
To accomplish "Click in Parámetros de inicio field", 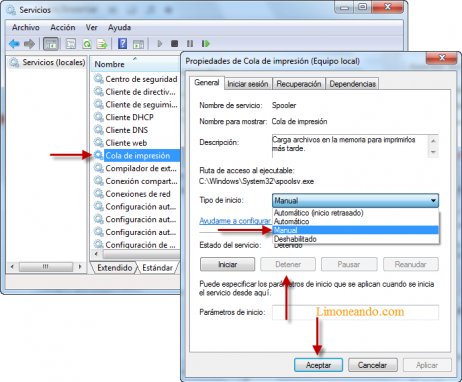I will click(x=355, y=312).
